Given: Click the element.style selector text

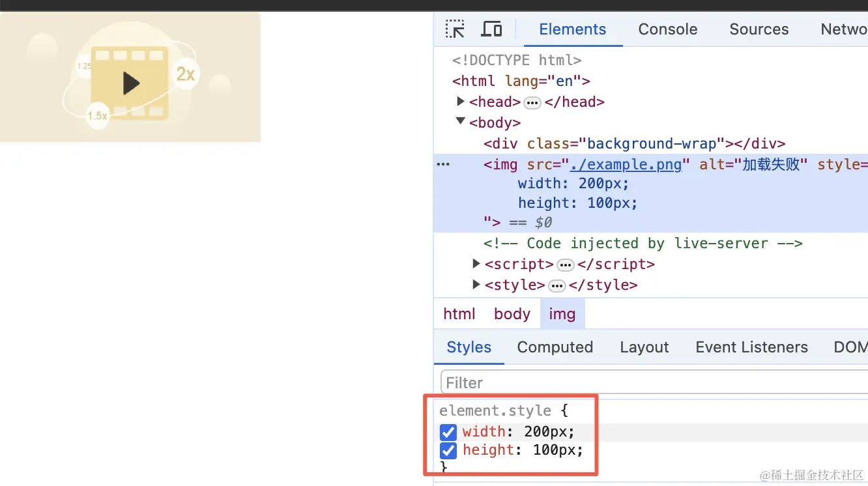Looking at the screenshot, I should (495, 410).
